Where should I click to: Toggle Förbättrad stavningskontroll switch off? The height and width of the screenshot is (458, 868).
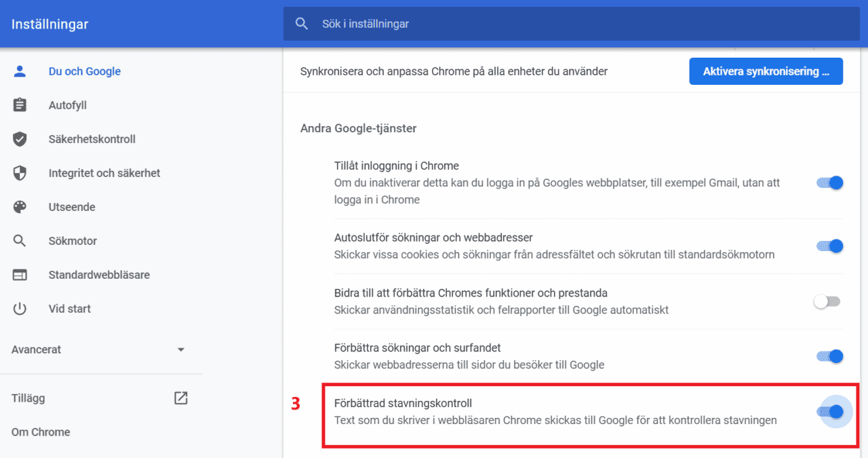coord(829,412)
